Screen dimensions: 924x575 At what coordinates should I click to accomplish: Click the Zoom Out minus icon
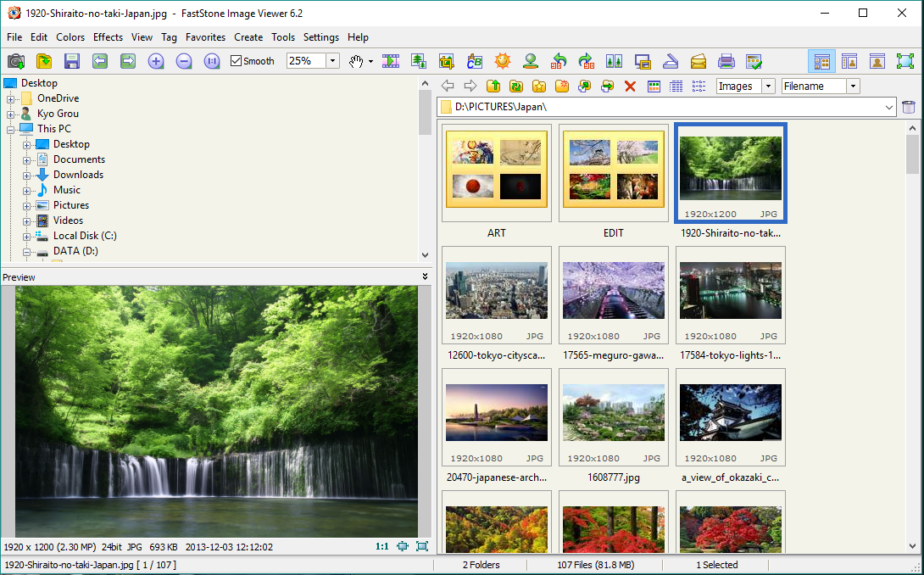point(184,61)
